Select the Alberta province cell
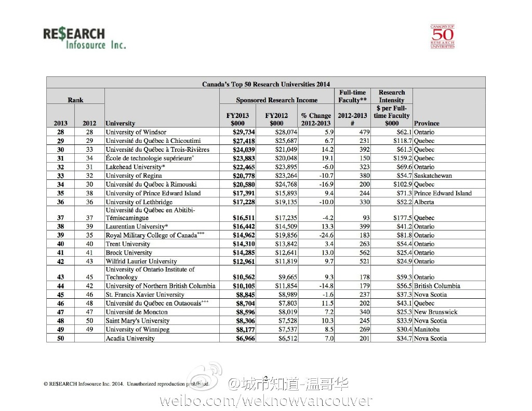 point(424,202)
